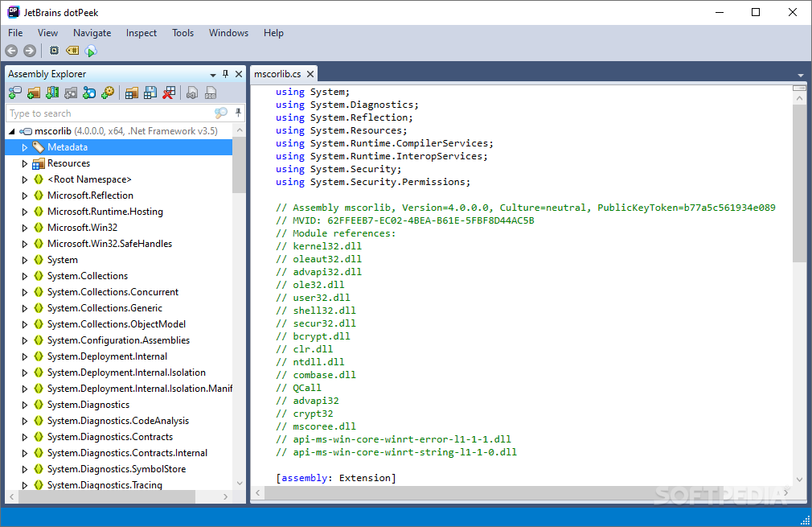The image size is (812, 527).
Task: Select System.Deployment.Internal tree item
Action: pos(107,356)
